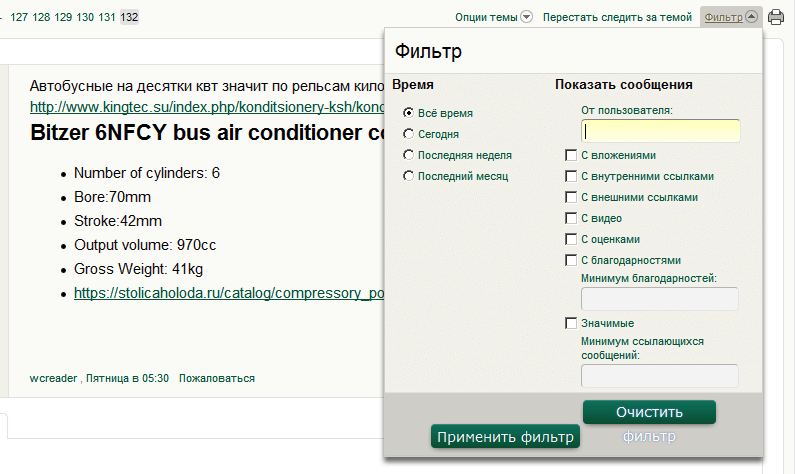Toggle the С оценками checkbox
The image size is (795, 474).
coord(571,239)
